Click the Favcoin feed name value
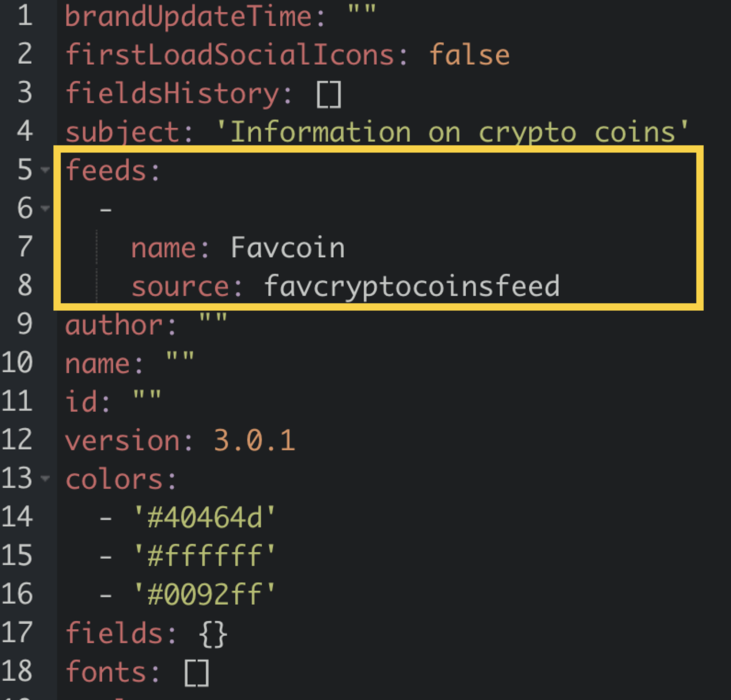 (x=288, y=247)
